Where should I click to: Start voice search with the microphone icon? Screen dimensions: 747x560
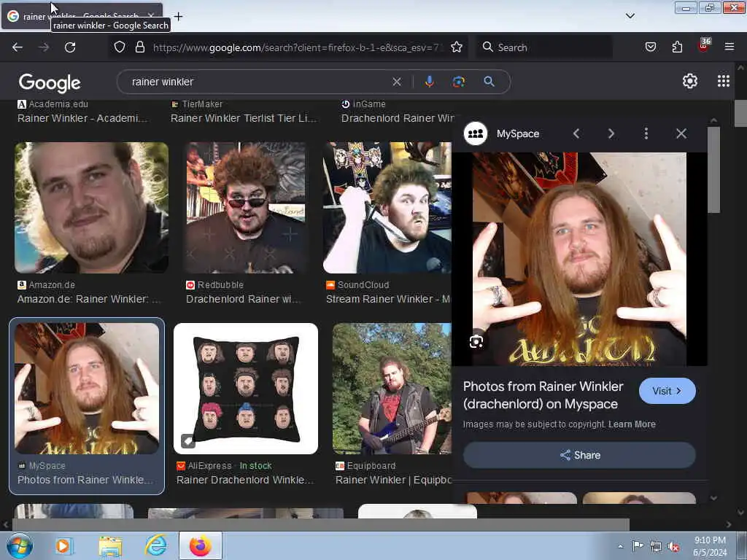(x=429, y=82)
